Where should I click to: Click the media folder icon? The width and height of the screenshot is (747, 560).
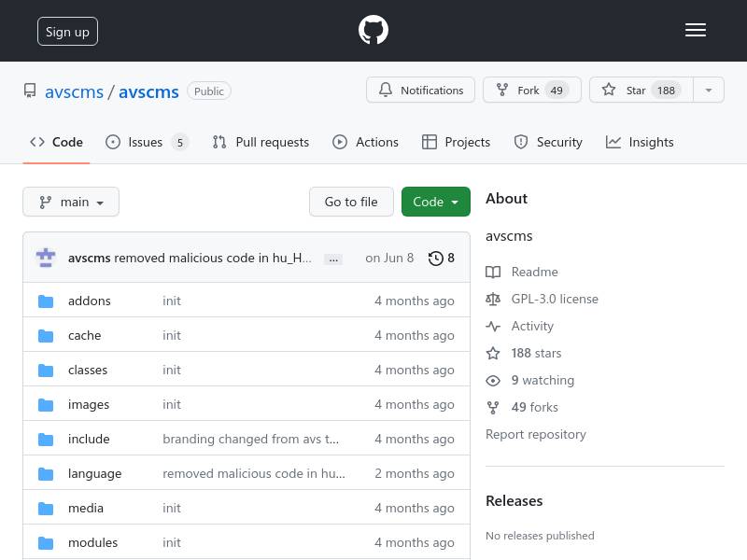[46, 508]
